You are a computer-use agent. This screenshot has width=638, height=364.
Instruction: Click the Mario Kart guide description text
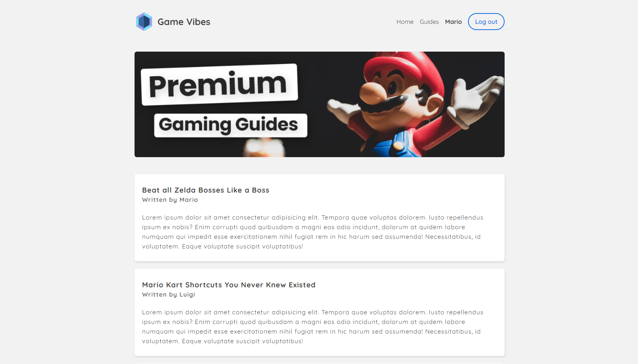click(313, 327)
